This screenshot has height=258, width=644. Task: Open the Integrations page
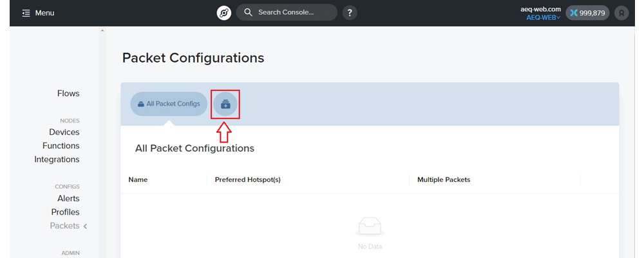pos(57,159)
